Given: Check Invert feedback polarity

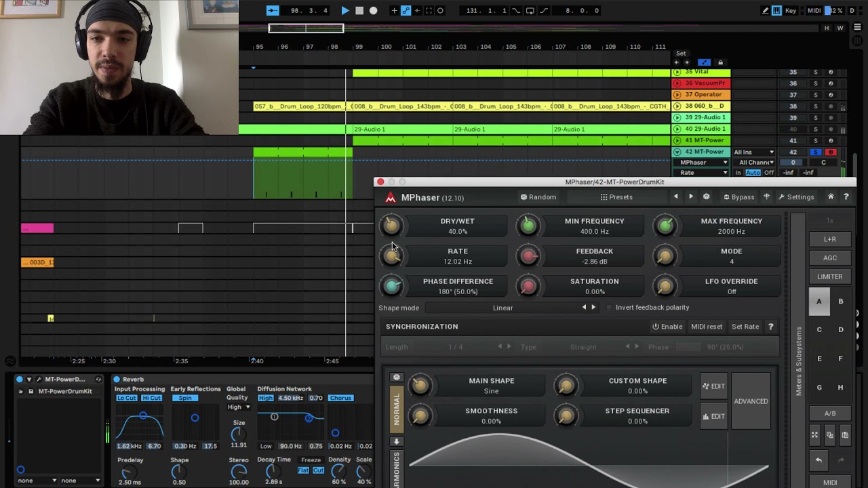Looking at the screenshot, I should point(609,308).
